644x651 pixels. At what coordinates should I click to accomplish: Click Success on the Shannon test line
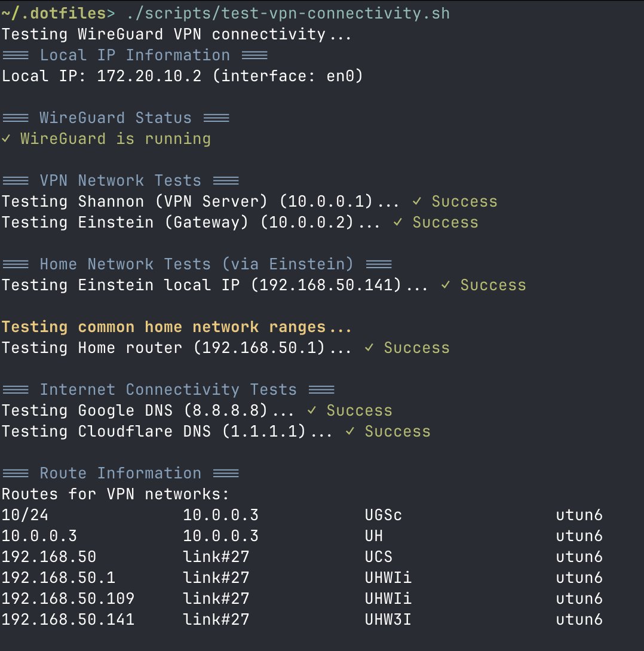(x=465, y=201)
